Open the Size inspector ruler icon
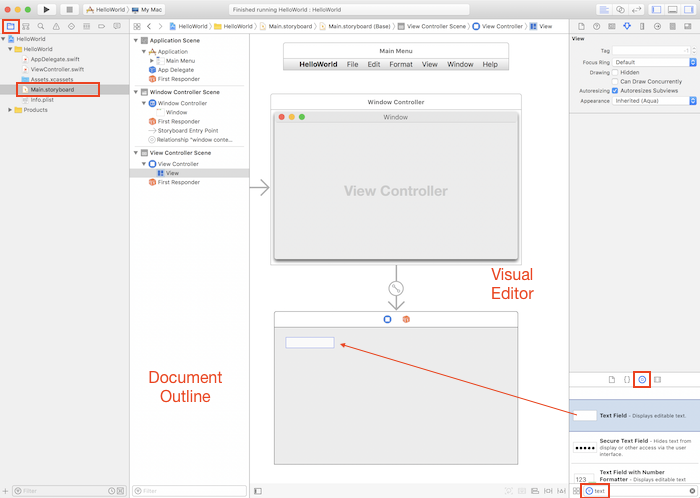The height and width of the screenshot is (498, 700). (x=642, y=26)
